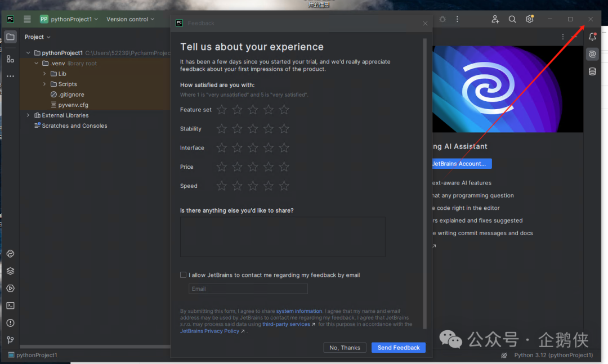
Task: Click the No, Thanks button
Action: tap(345, 348)
